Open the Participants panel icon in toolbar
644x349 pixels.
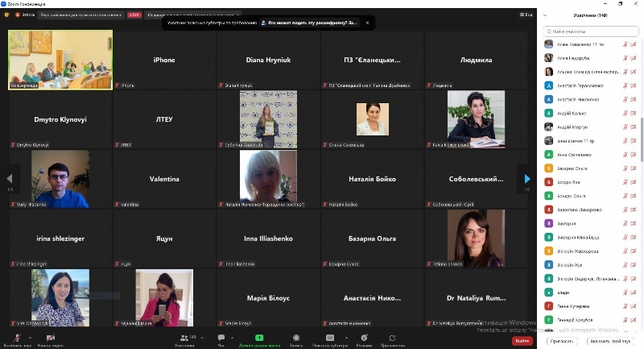coord(184,338)
